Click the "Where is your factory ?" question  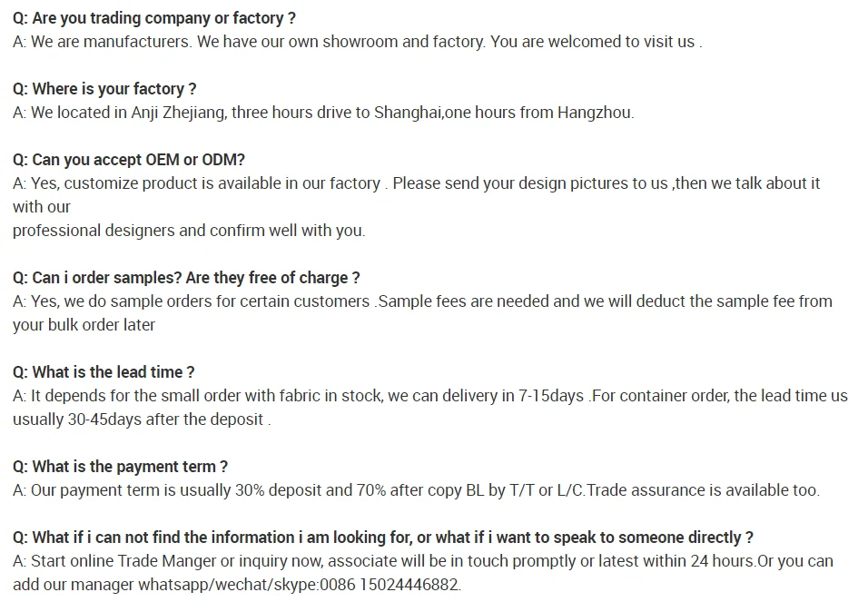click(104, 89)
